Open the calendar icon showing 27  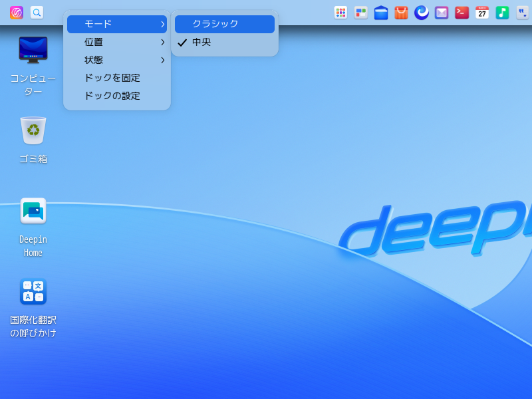tap(482, 13)
